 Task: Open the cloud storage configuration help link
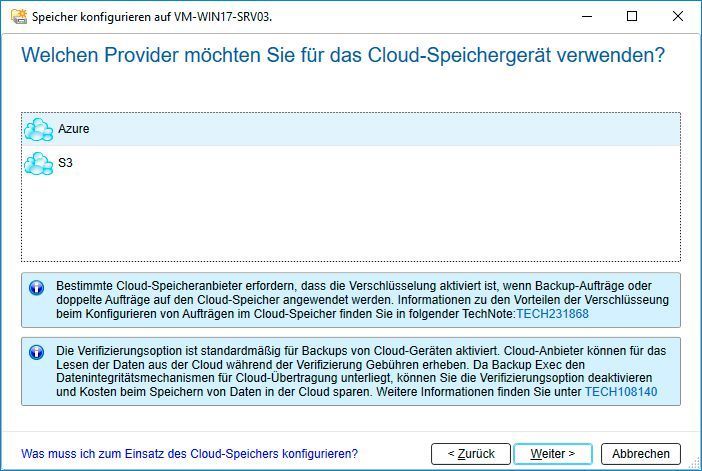pos(189,454)
